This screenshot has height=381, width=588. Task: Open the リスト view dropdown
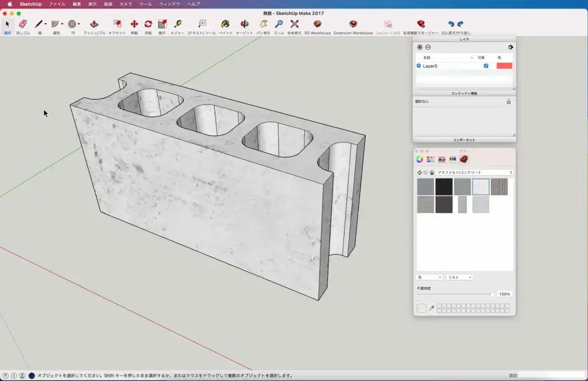pyautogui.click(x=459, y=278)
